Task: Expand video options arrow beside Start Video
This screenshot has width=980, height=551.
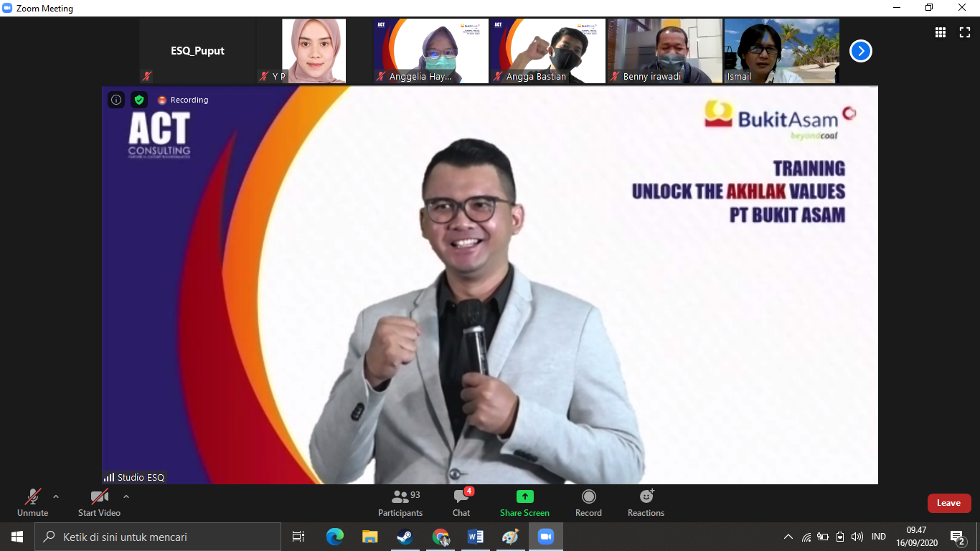Action: [126, 496]
